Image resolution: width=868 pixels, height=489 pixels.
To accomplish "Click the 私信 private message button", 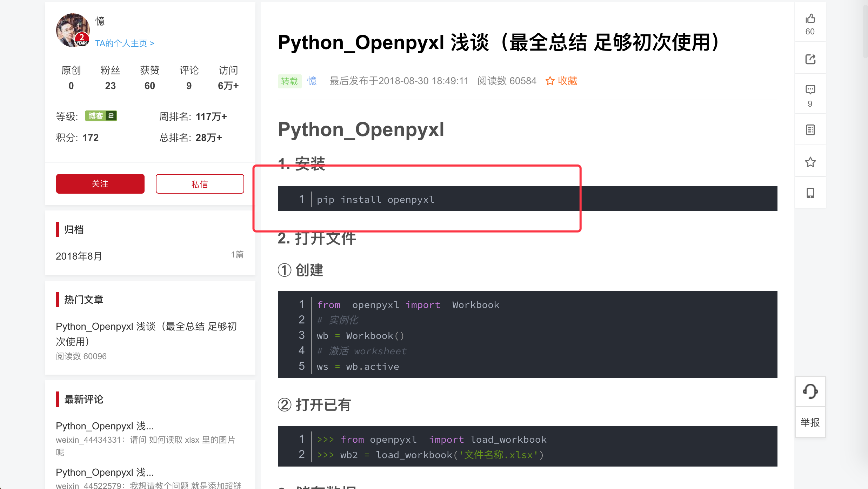I will [x=200, y=184].
